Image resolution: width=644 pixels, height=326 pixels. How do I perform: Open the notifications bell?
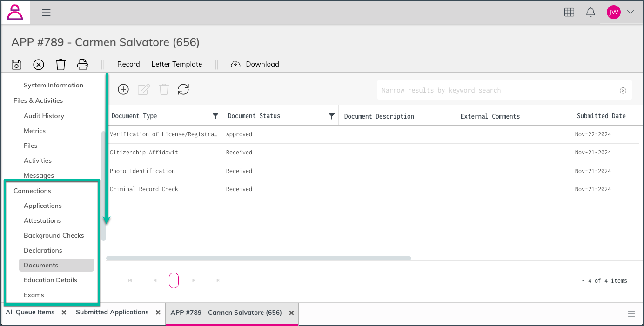pyautogui.click(x=590, y=13)
